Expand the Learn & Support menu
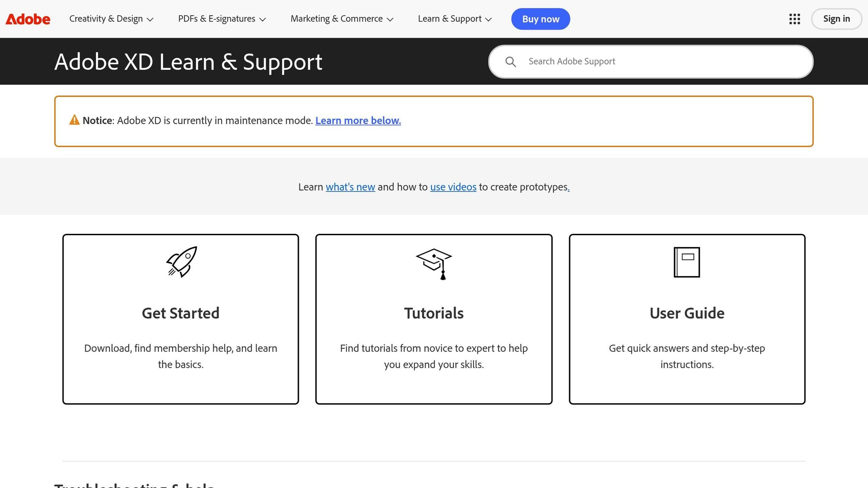This screenshot has width=868, height=488. click(455, 19)
